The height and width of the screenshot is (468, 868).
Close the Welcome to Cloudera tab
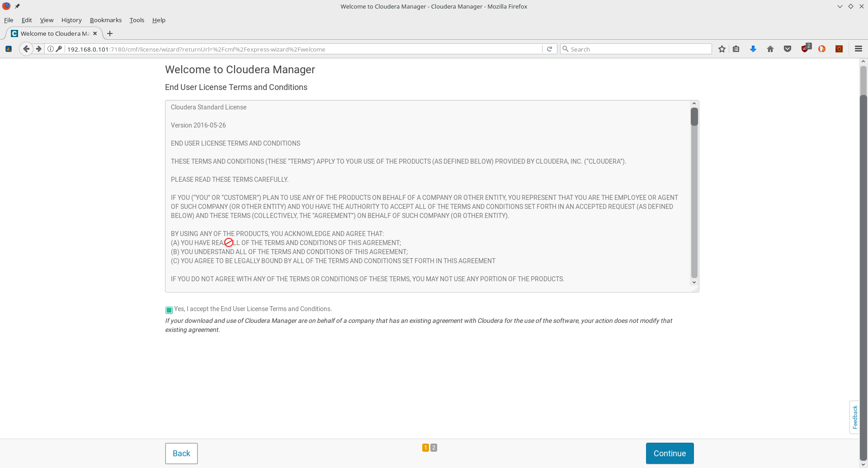coord(95,33)
